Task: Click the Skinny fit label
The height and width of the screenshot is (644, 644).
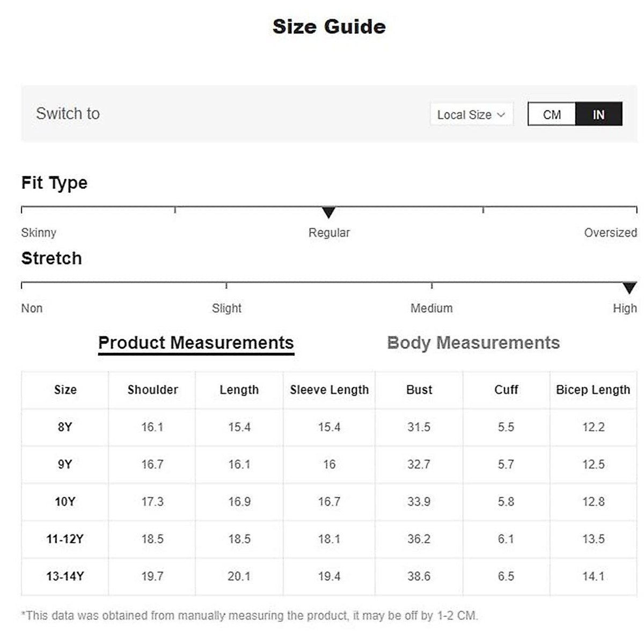Action: coord(39,232)
